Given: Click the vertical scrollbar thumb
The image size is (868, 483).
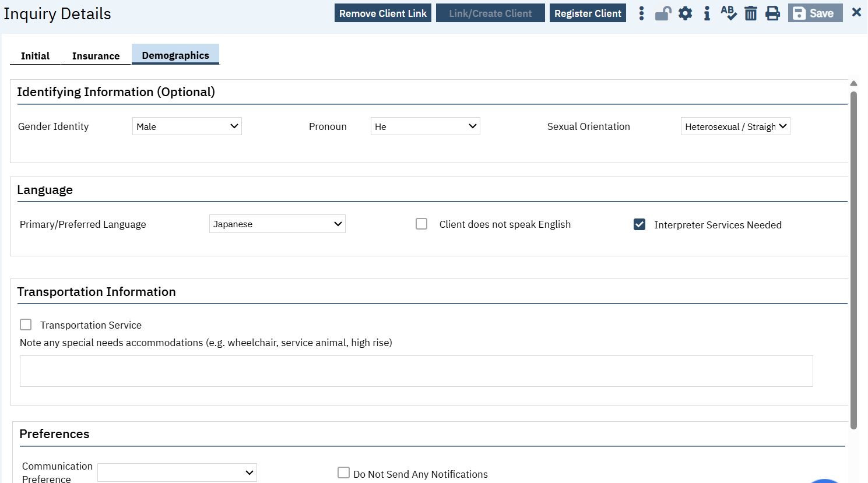Looking at the screenshot, I should click(x=853, y=256).
